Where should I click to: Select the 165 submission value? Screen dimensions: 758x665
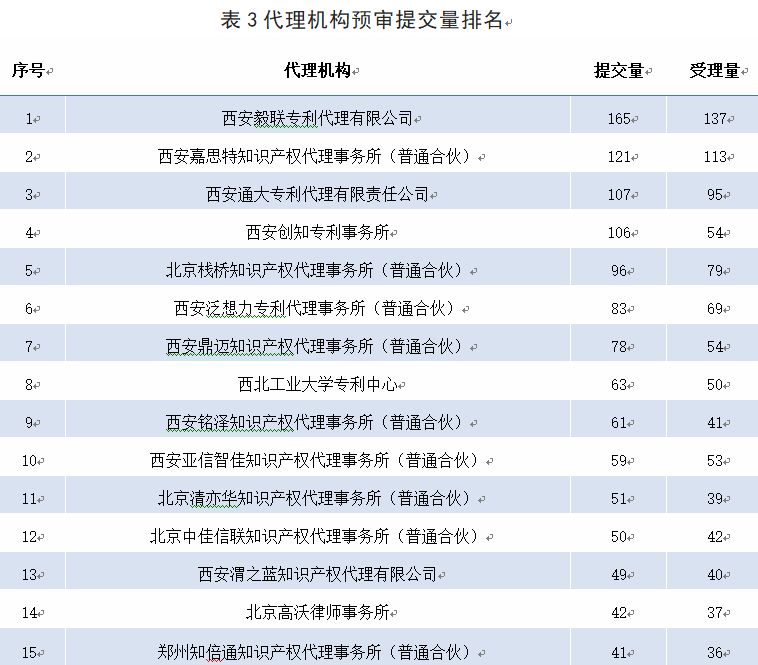(619, 118)
